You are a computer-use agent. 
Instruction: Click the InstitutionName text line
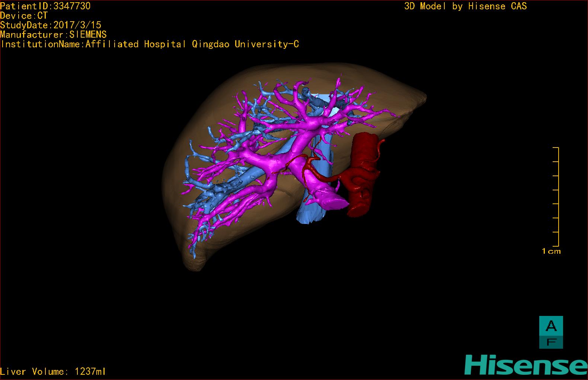pyautogui.click(x=150, y=44)
